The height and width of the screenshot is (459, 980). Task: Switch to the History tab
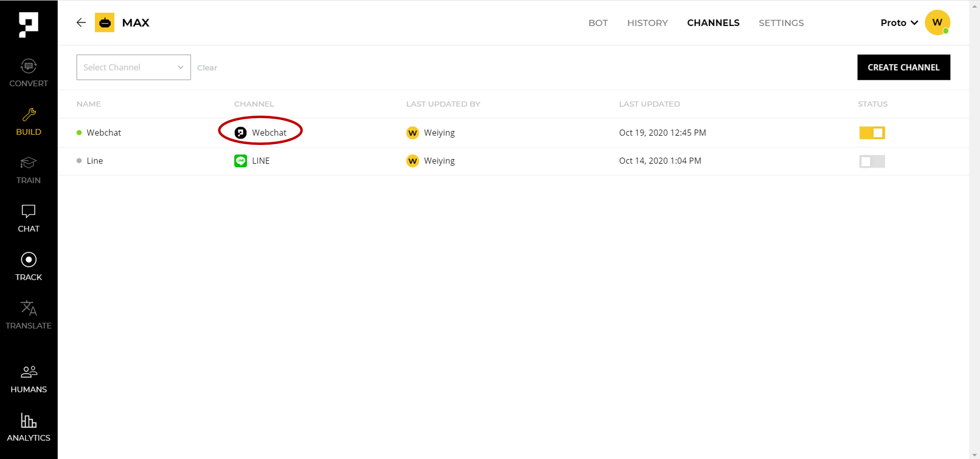(647, 23)
